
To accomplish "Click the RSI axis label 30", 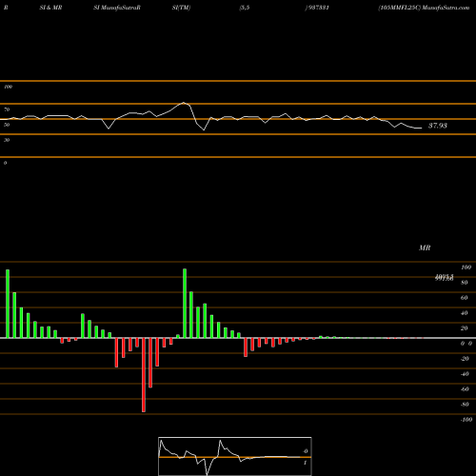I will (7, 140).
